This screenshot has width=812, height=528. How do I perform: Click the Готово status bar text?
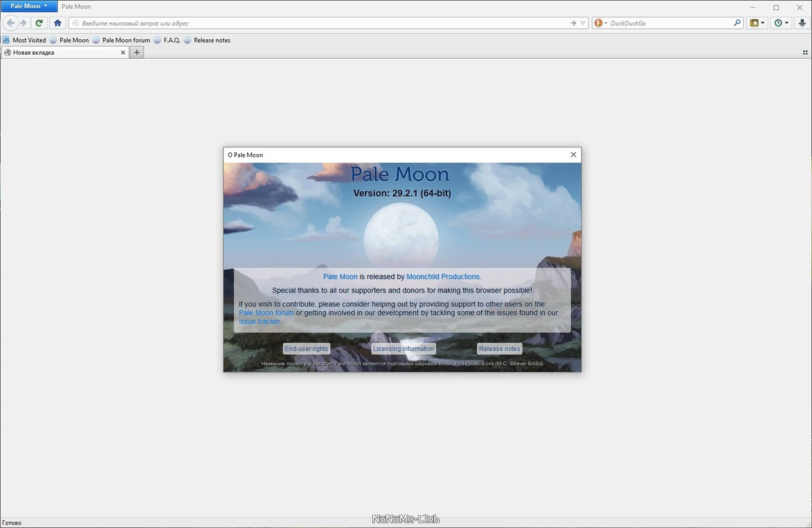tap(12, 523)
